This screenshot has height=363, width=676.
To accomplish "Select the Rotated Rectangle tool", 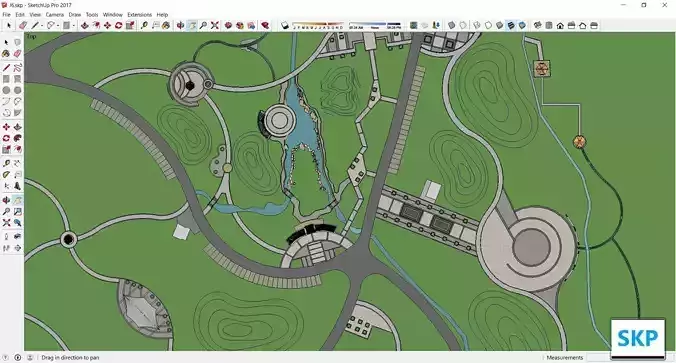I will (x=17, y=79).
